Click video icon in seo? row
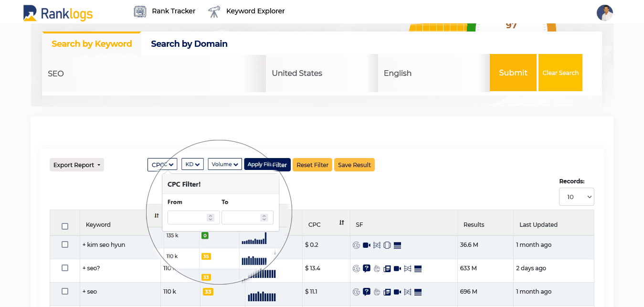The image size is (644, 307). coord(397,269)
